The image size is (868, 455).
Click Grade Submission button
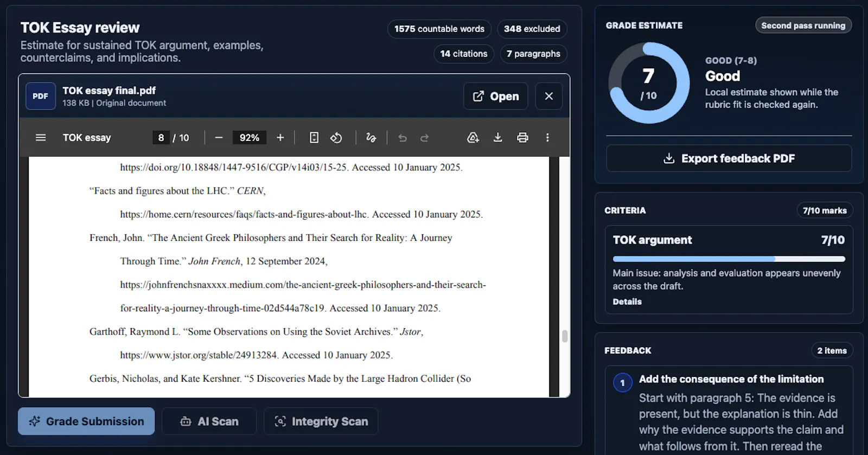(86, 421)
